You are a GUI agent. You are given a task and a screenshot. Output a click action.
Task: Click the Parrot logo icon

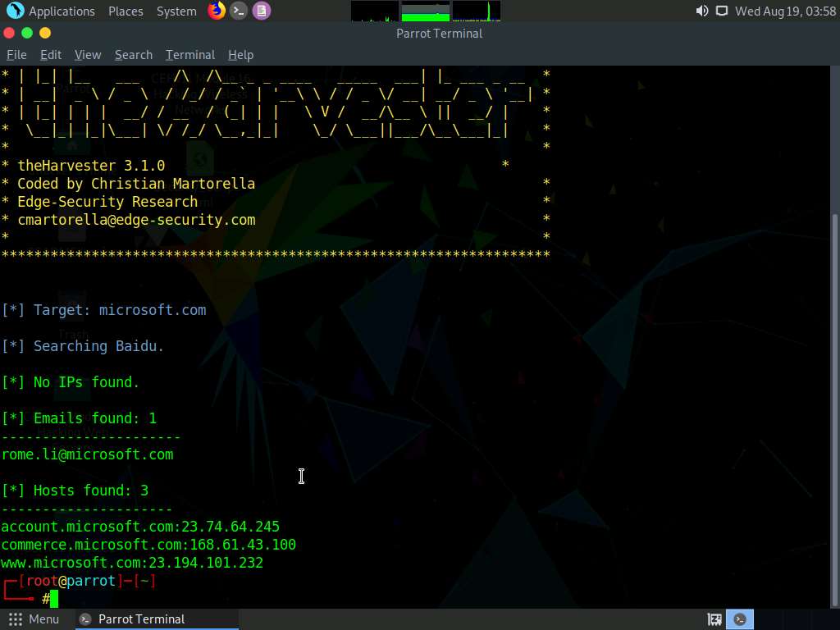click(15, 11)
